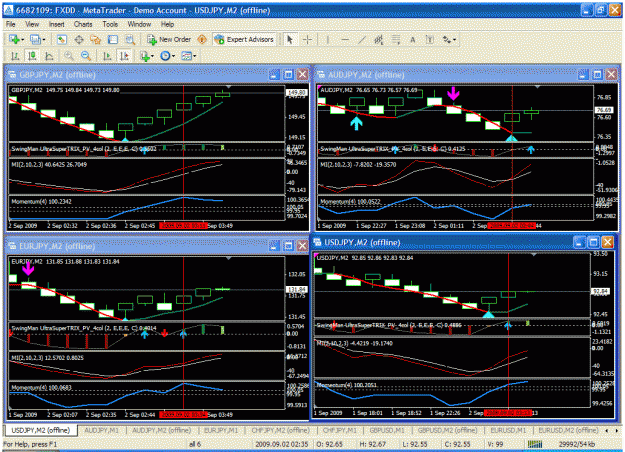Switch to AUDJPY,M1 chart tab
The width and height of the screenshot is (625, 452).
pyautogui.click(x=102, y=430)
